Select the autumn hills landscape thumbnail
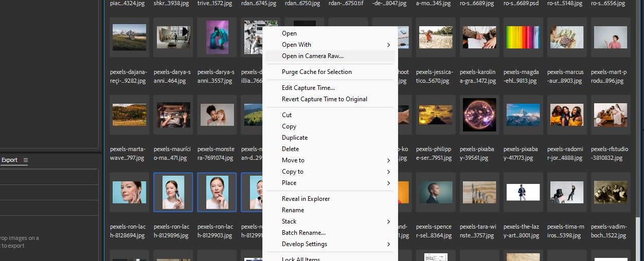This screenshot has height=261, width=644. (129, 115)
